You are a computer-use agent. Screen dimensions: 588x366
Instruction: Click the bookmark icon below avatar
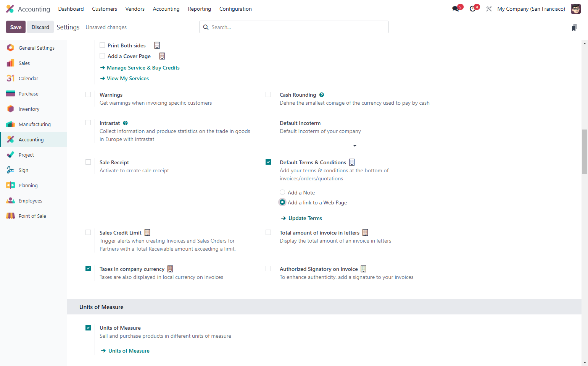(x=574, y=28)
